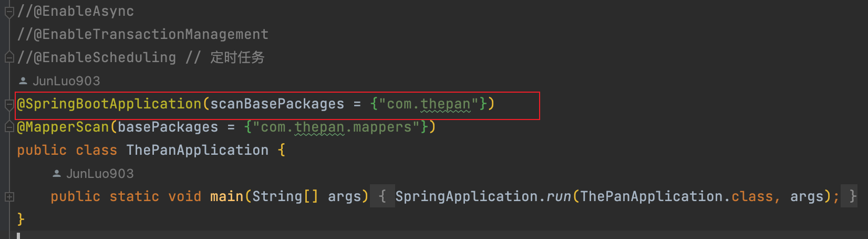
Task: Expand the collapsed main method plus icon
Action: pyautogui.click(x=9, y=196)
